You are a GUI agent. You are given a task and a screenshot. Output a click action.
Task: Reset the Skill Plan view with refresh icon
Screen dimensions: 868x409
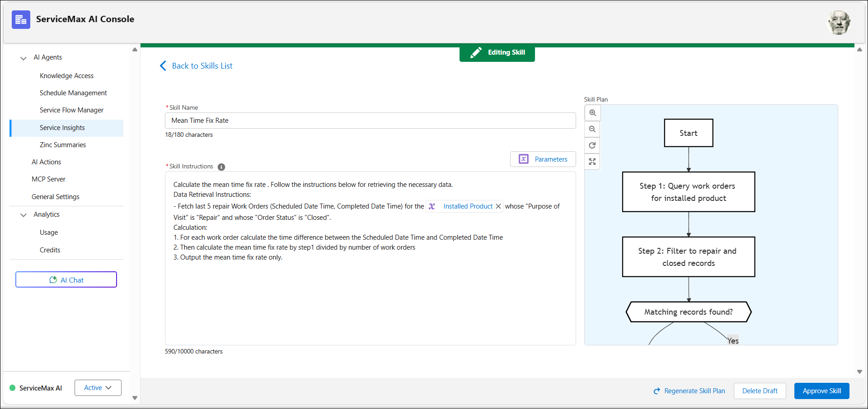tap(592, 145)
